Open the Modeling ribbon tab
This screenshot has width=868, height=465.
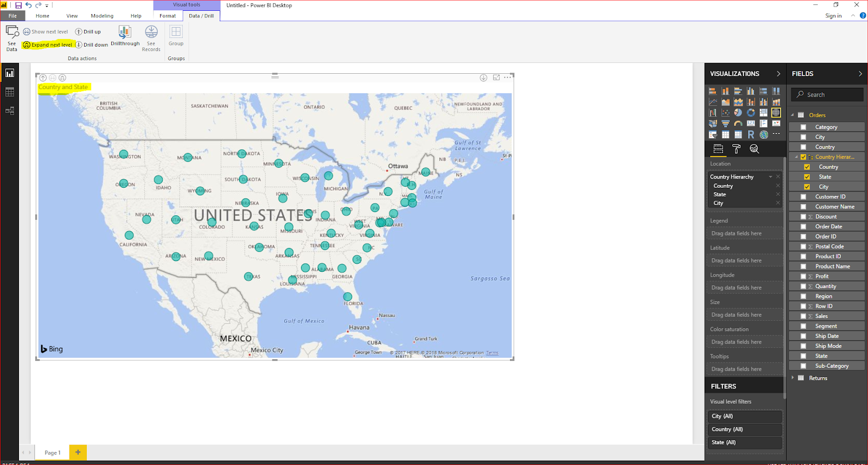click(x=102, y=16)
